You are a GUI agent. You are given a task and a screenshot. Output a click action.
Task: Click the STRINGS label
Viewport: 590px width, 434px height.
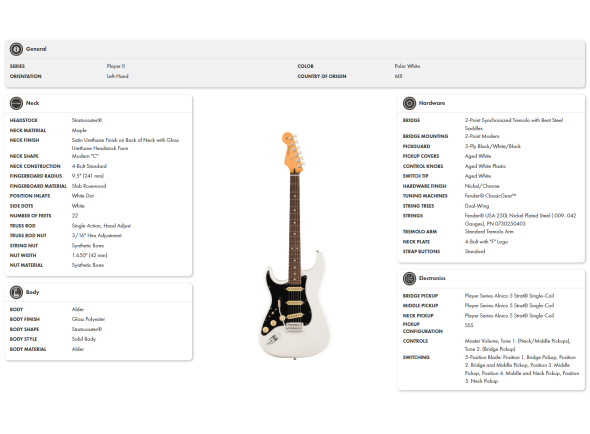[413, 216]
